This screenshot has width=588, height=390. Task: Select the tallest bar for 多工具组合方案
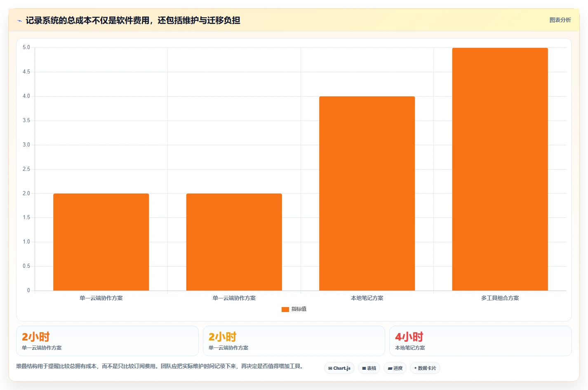(500, 169)
